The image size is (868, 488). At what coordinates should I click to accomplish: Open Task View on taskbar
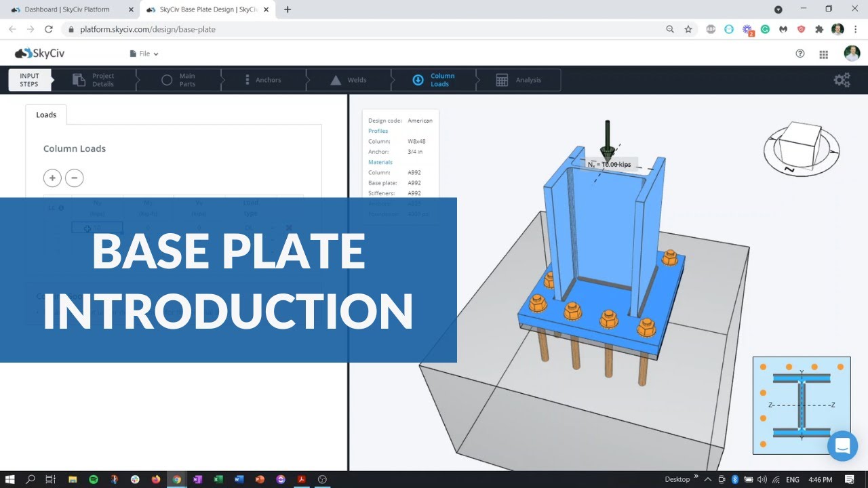tap(50, 479)
